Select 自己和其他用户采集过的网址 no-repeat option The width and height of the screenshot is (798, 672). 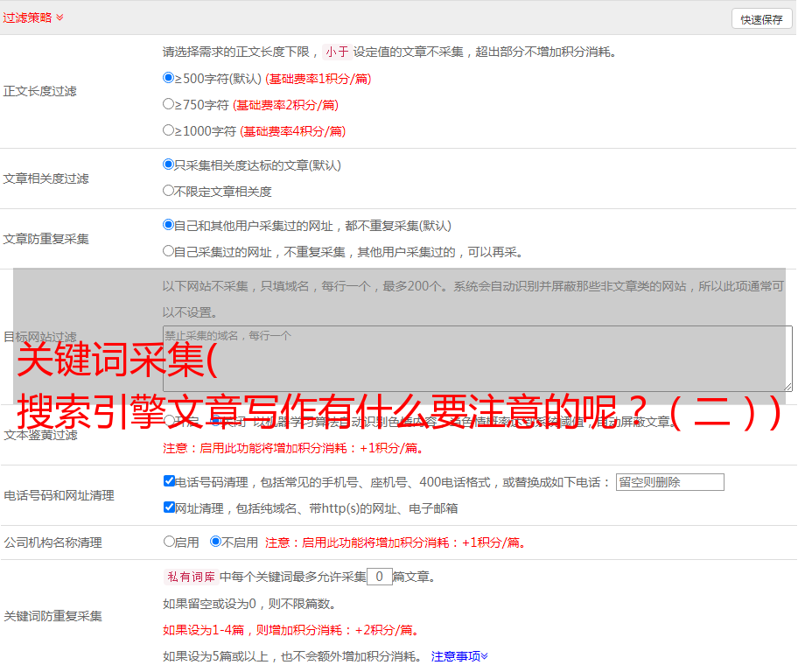168,225
